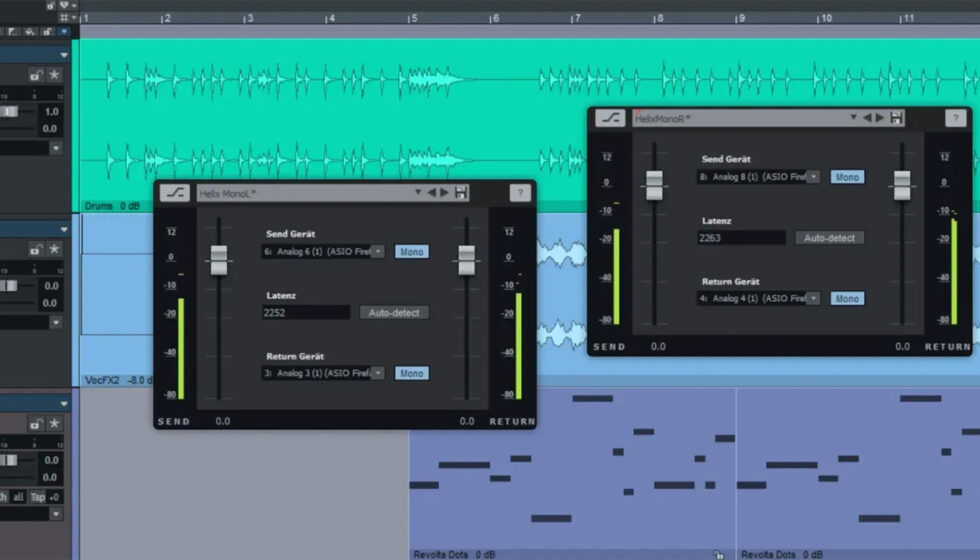The width and height of the screenshot is (980, 560).
Task: Toggle Mono for Send Gerät in Helix MonoL
Action: (411, 252)
